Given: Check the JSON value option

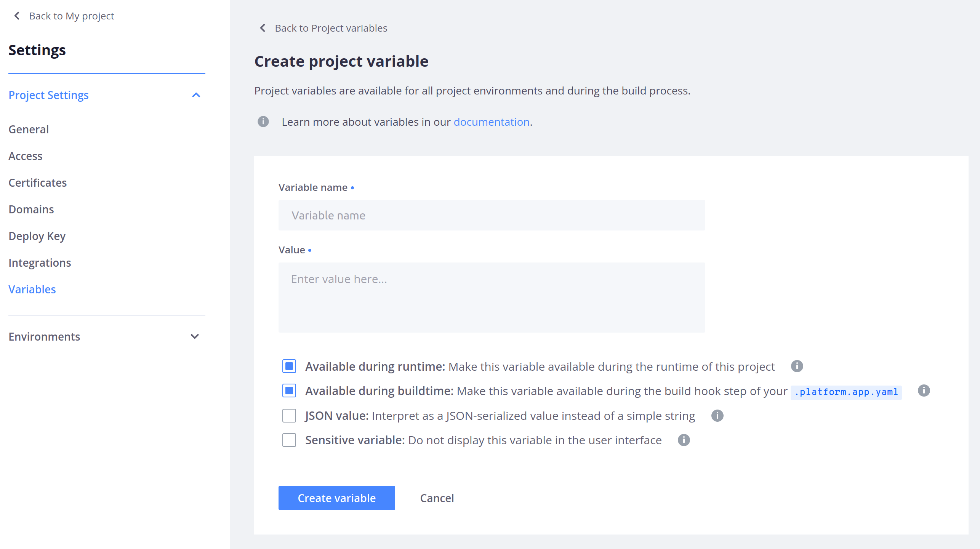Looking at the screenshot, I should point(289,415).
